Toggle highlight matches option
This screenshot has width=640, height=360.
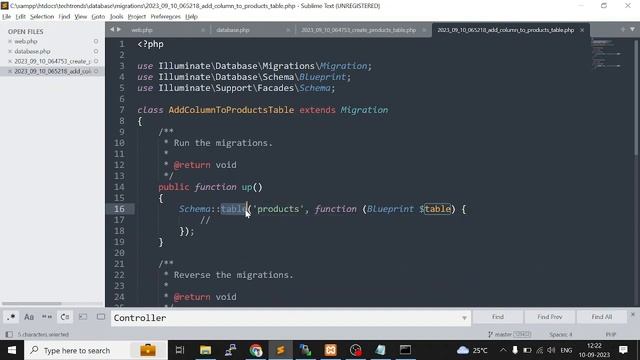[101, 317]
